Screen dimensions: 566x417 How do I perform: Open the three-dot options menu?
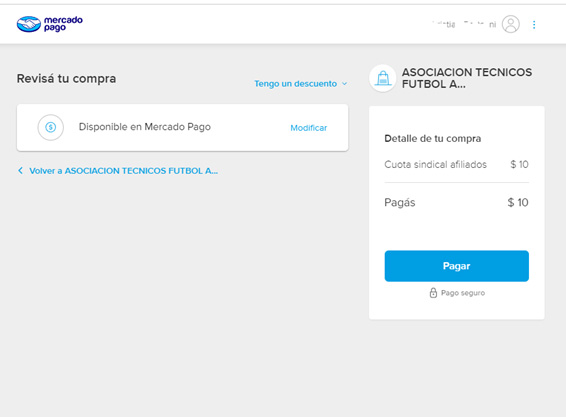click(534, 25)
